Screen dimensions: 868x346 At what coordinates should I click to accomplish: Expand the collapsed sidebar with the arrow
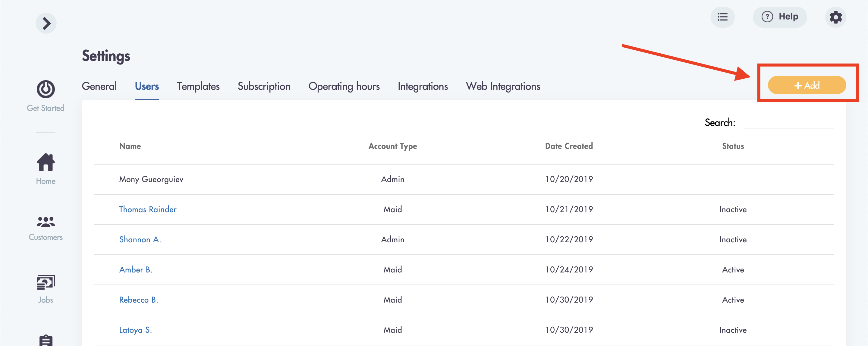coord(46,23)
